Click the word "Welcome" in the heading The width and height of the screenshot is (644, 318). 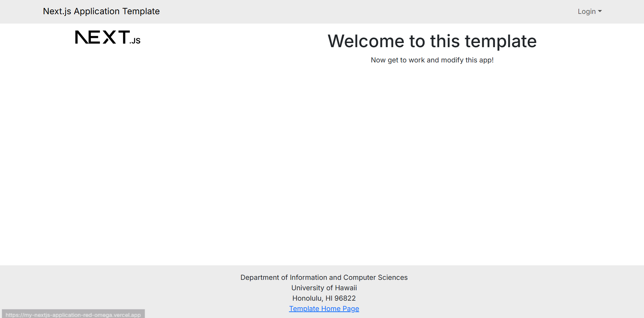tap(366, 41)
